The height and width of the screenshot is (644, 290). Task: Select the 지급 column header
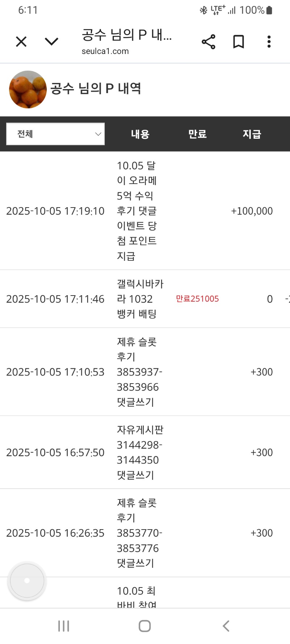[252, 134]
